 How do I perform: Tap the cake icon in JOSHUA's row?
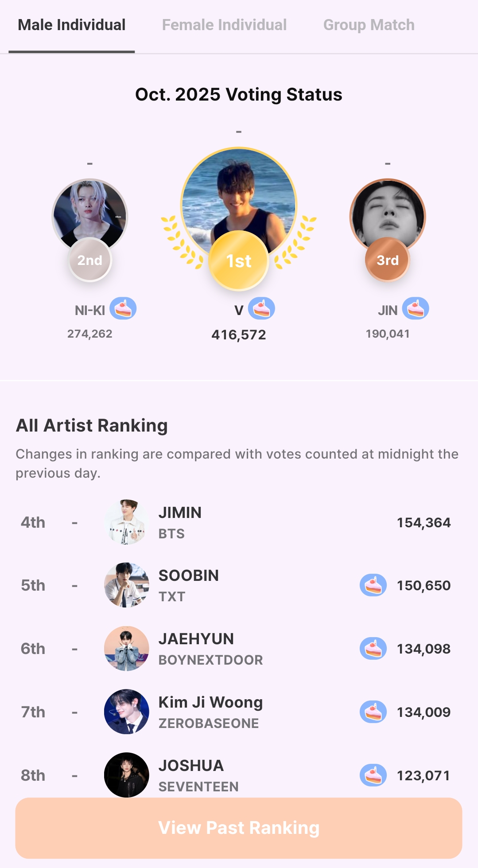373,775
